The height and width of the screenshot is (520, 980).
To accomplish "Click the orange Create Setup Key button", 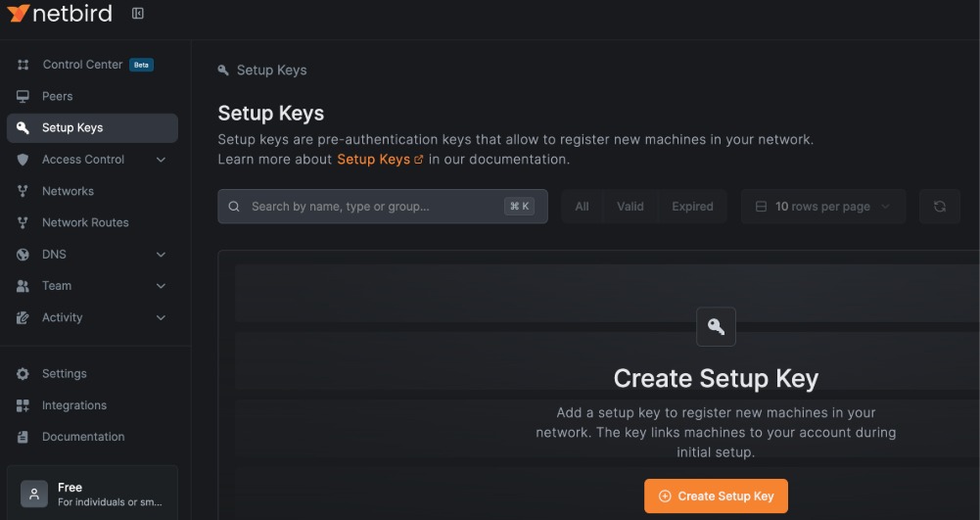I will point(716,496).
